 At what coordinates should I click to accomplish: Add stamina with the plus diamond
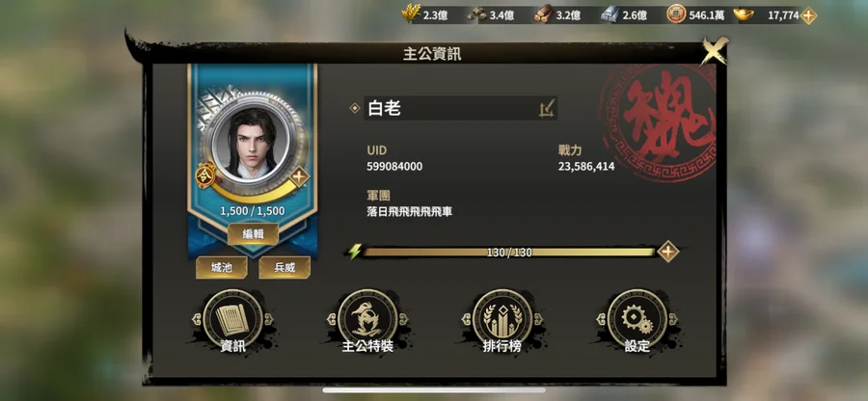(668, 252)
